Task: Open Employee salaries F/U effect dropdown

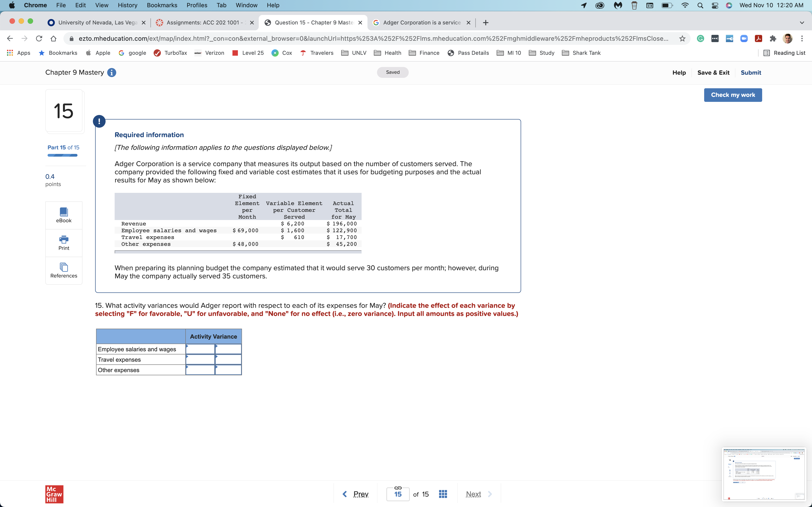Action: click(x=228, y=349)
